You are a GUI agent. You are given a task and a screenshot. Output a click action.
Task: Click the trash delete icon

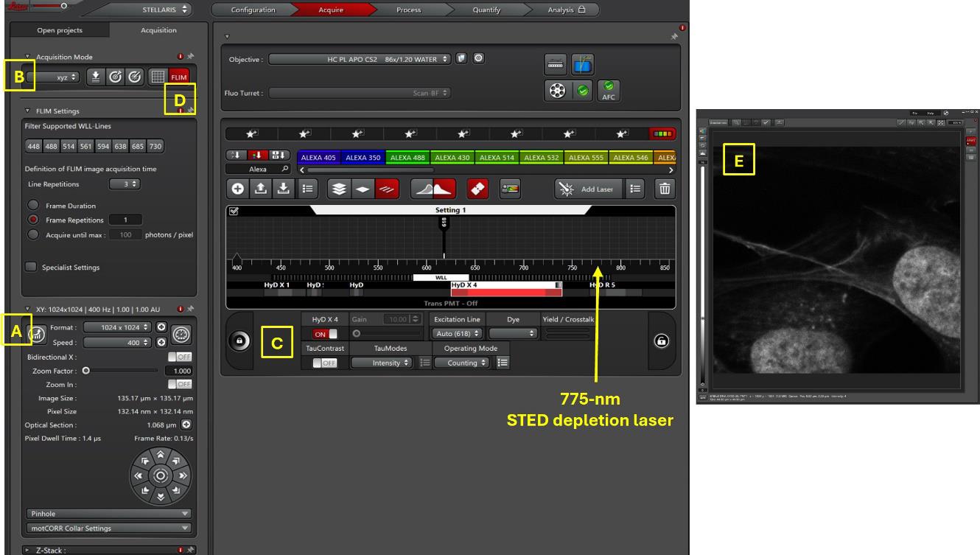tap(665, 189)
